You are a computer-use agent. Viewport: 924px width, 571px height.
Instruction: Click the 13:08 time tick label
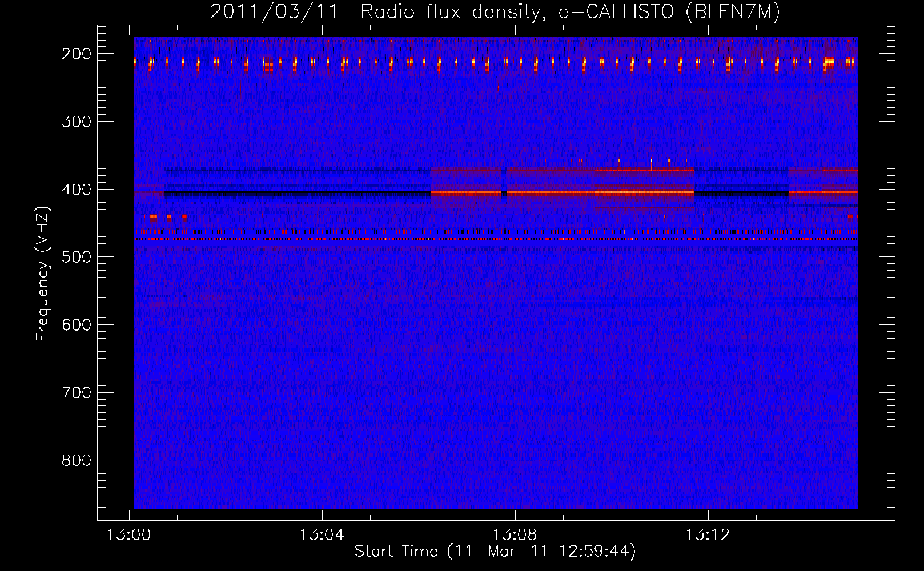pyautogui.click(x=515, y=535)
